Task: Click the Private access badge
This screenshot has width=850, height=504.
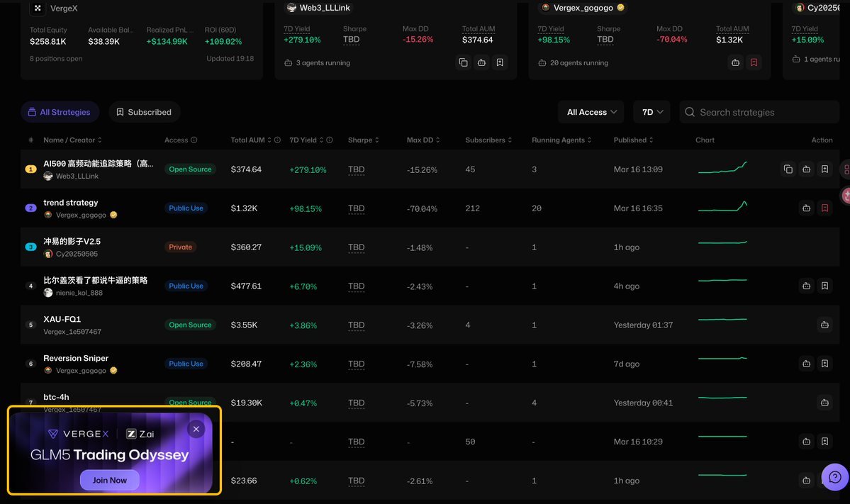Action: tap(180, 247)
